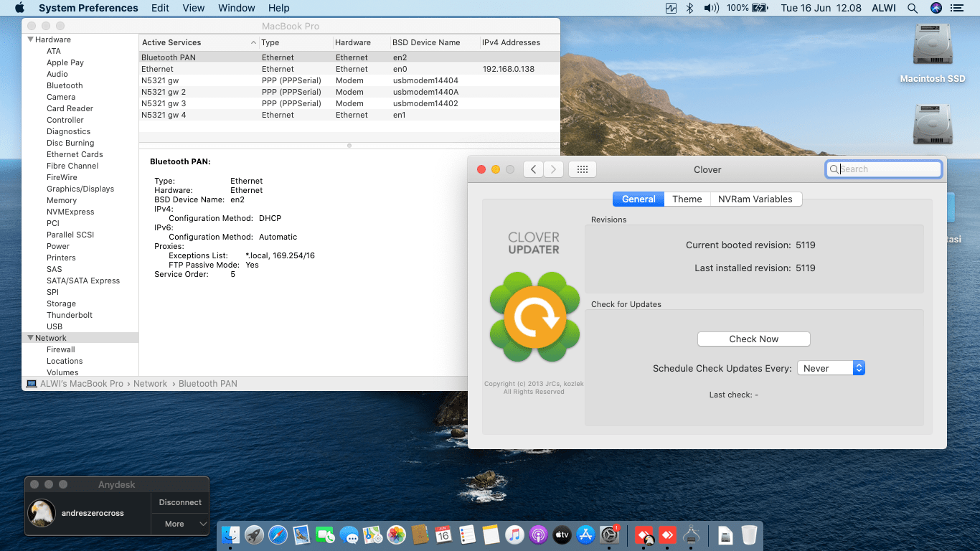Click the BSD Device Name column header
This screenshot has height=551, width=980.
[434, 42]
